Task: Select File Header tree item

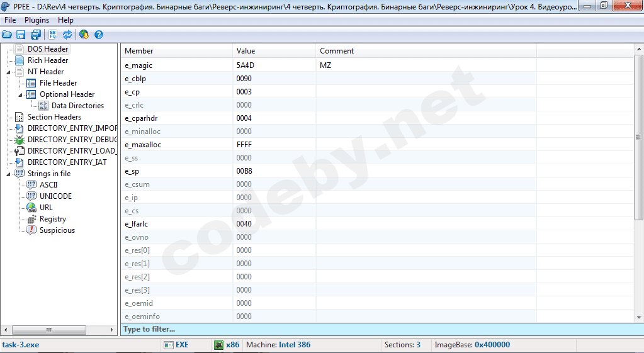Action: tap(59, 83)
